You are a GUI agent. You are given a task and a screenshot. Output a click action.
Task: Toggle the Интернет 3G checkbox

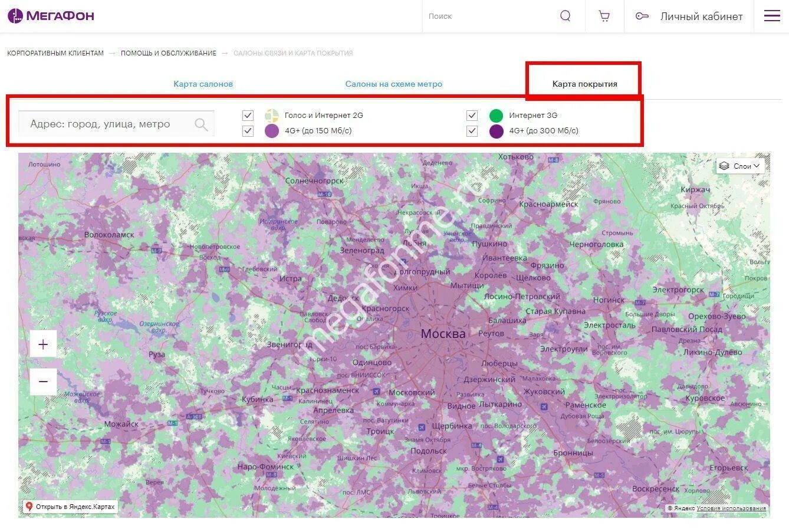pos(472,116)
